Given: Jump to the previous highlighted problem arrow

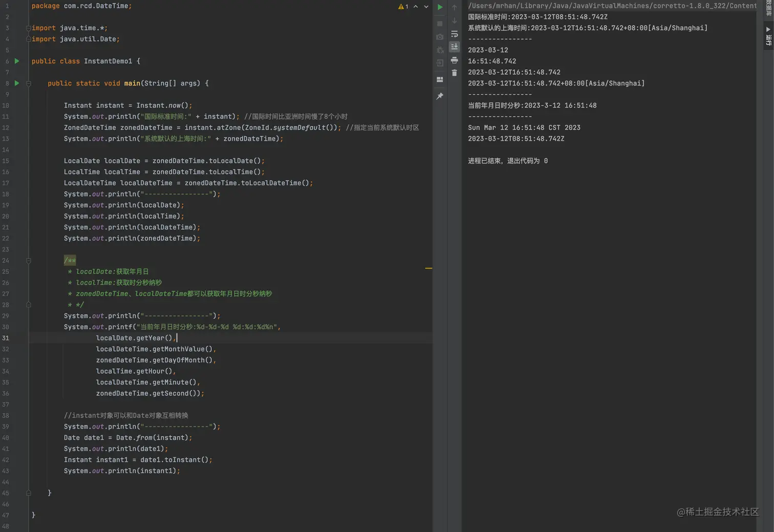Looking at the screenshot, I should 416,7.
